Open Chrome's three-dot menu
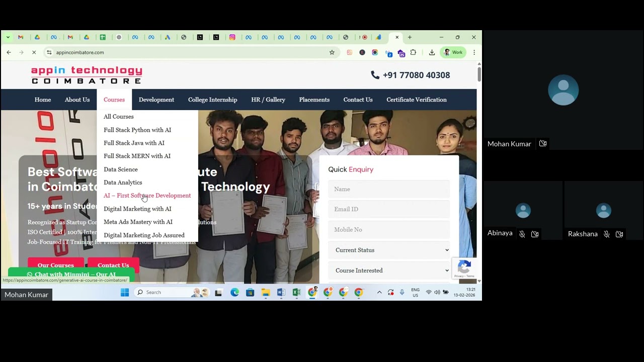This screenshot has width=644, height=362. coord(474,52)
